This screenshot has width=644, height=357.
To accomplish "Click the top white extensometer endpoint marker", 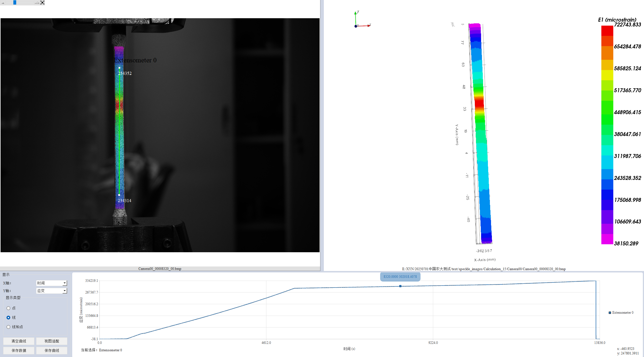I will coord(119,68).
